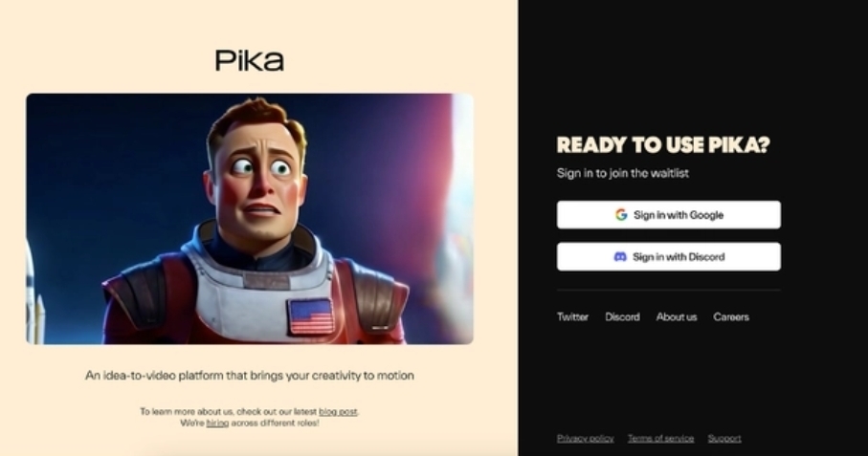Click the Pika logo at top

(x=250, y=60)
